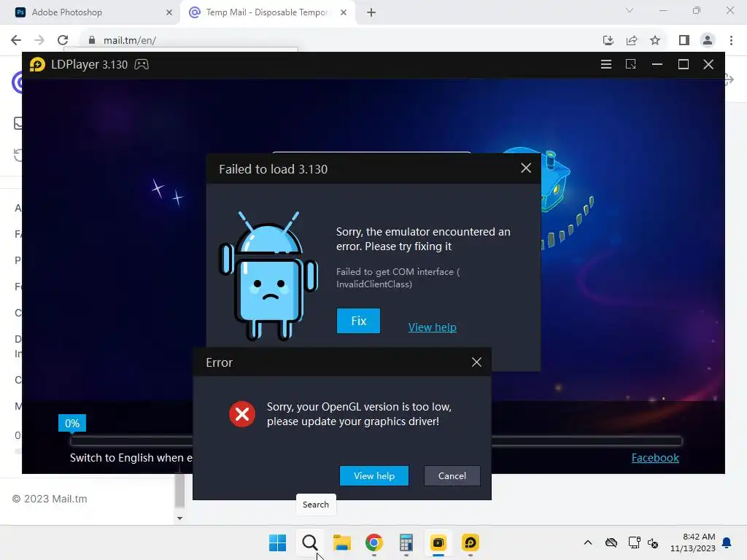Bookmark this page with star icon
This screenshot has width=747, height=560.
click(655, 41)
